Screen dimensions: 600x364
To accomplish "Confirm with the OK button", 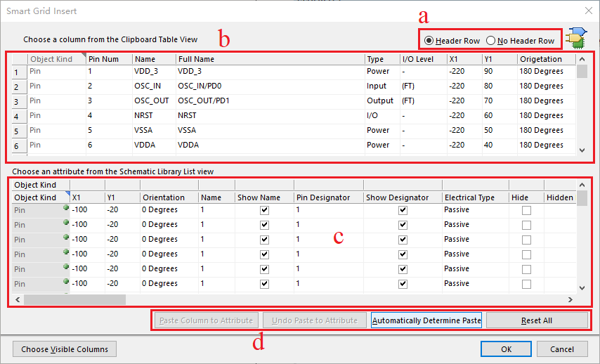I will [x=506, y=349].
